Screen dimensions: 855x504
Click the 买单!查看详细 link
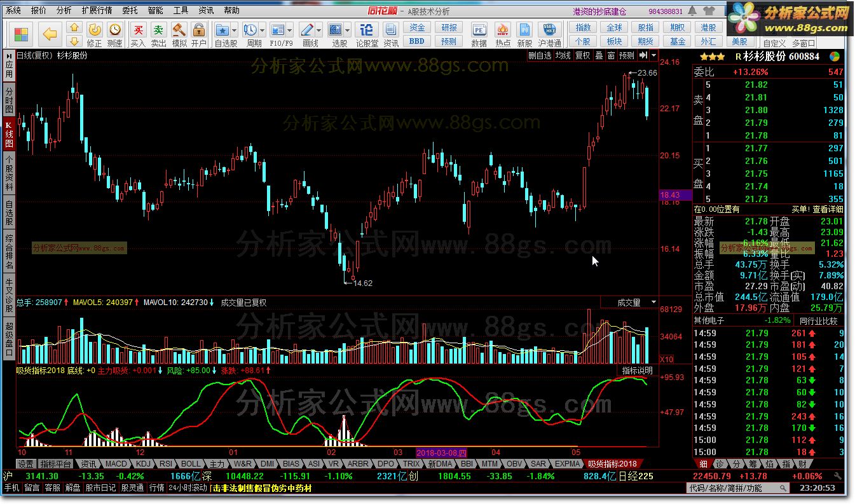(x=817, y=209)
